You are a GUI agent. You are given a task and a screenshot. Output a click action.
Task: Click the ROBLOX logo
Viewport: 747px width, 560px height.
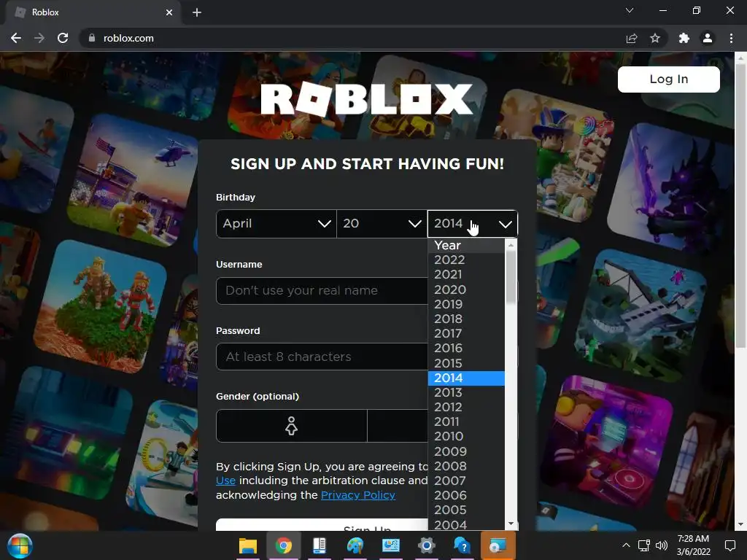367,99
